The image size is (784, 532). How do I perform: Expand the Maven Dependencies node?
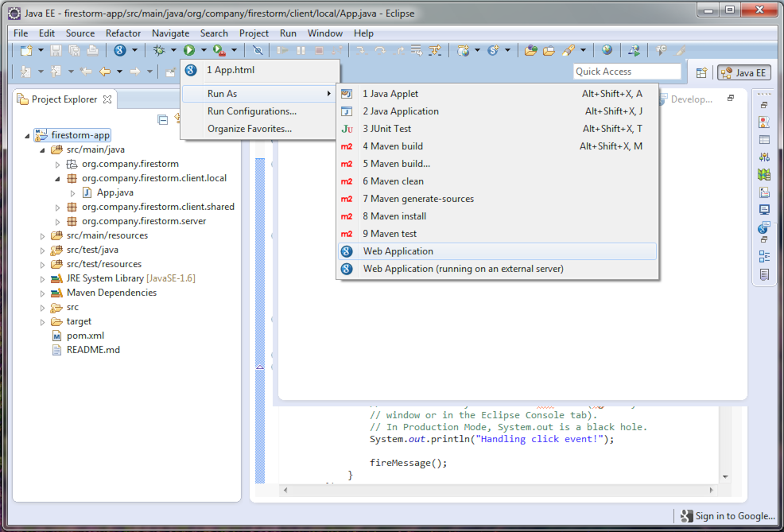[42, 293]
